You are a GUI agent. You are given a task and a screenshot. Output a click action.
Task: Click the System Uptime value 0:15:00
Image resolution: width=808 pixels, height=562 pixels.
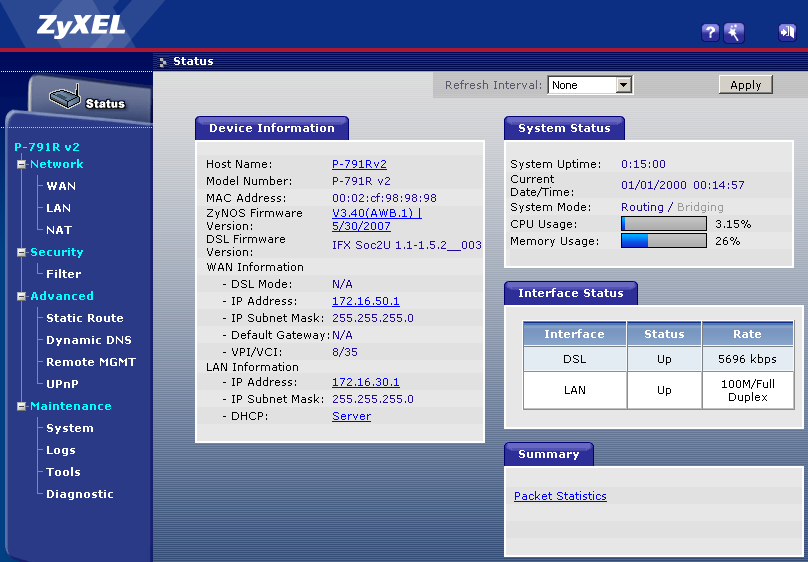point(643,164)
